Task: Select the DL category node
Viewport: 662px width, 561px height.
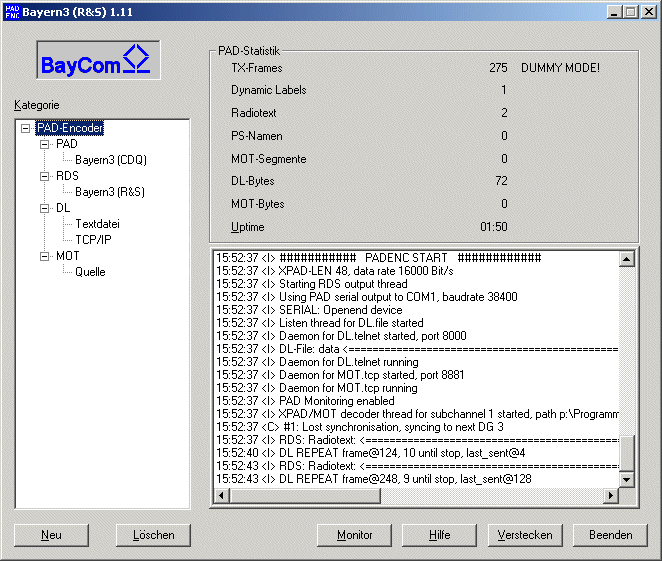Action: point(63,208)
